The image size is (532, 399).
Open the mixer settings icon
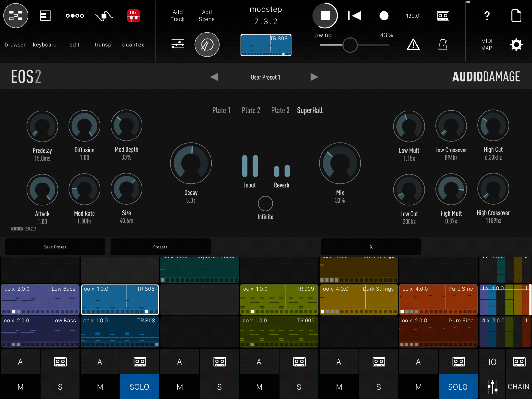tap(177, 45)
